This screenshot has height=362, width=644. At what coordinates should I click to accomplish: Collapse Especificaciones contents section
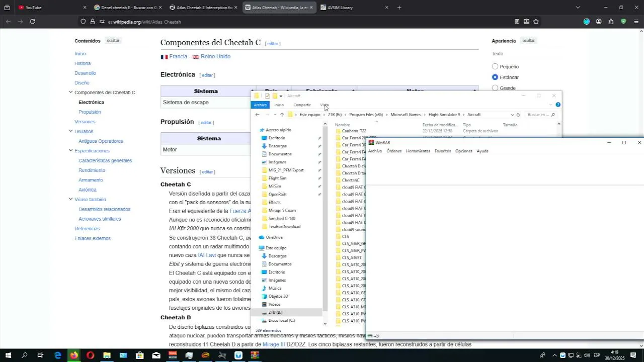[x=71, y=150]
